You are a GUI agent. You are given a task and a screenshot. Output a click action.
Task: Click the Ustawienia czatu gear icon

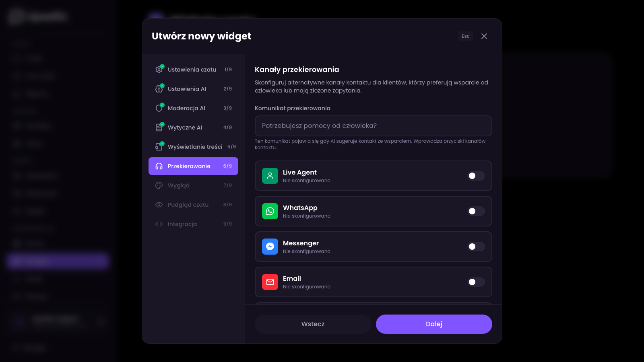click(159, 70)
